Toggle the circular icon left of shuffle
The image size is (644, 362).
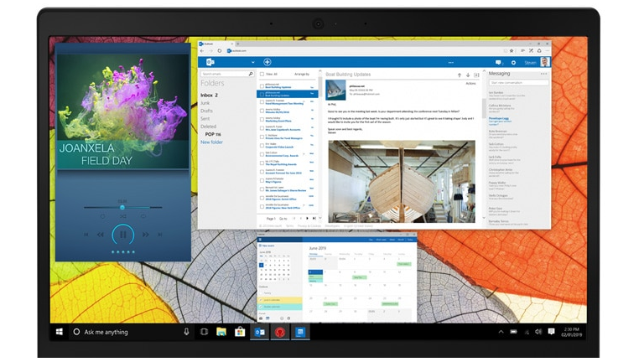[102, 216]
